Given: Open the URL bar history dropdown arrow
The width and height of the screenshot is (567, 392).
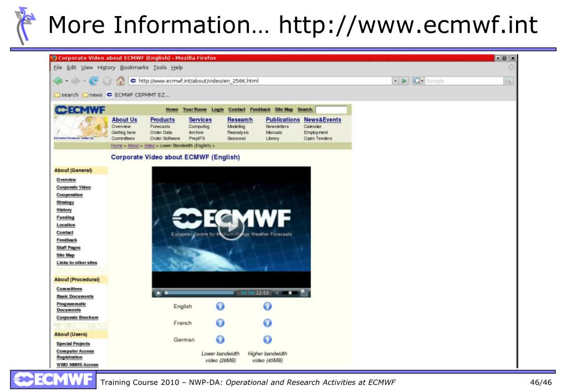Looking at the screenshot, I should click(396, 81).
